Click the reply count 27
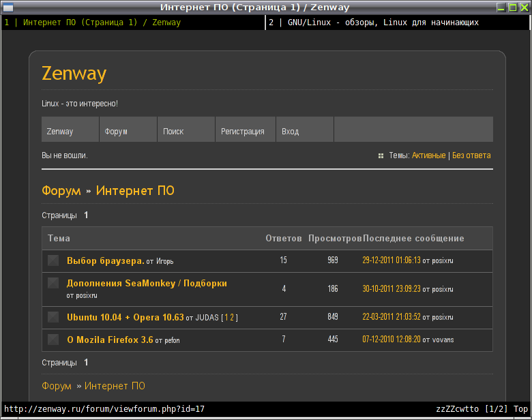The height and width of the screenshot is (420, 532). pos(283,317)
